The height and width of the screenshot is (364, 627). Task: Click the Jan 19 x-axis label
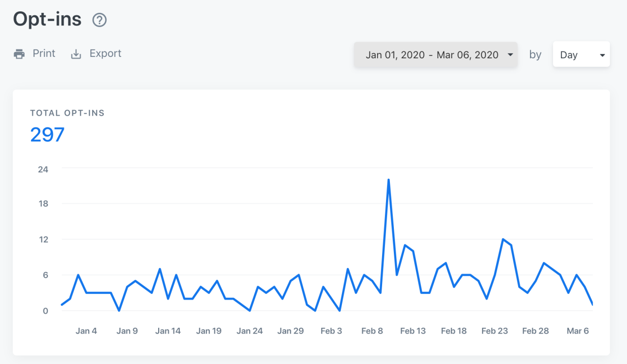pos(209,331)
